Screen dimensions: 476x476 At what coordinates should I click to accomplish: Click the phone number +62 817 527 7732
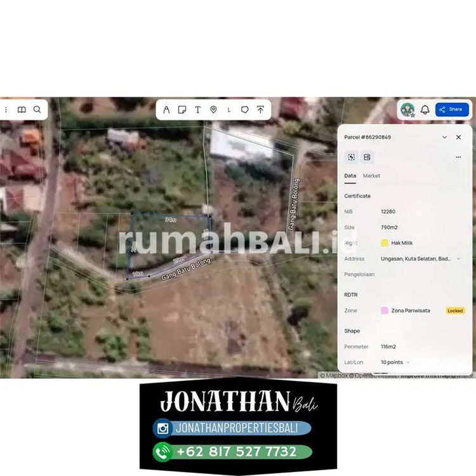click(x=237, y=451)
